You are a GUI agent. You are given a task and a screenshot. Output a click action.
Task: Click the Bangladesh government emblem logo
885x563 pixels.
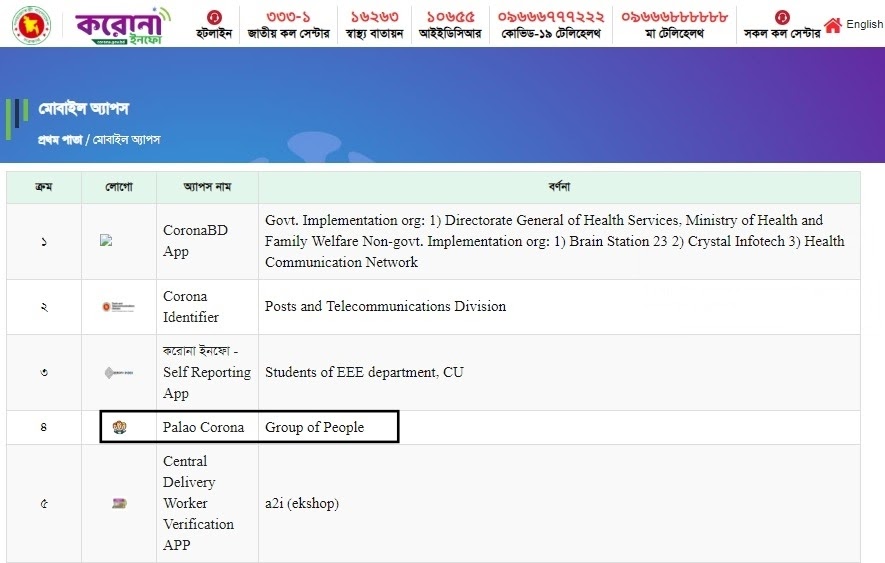click(32, 24)
